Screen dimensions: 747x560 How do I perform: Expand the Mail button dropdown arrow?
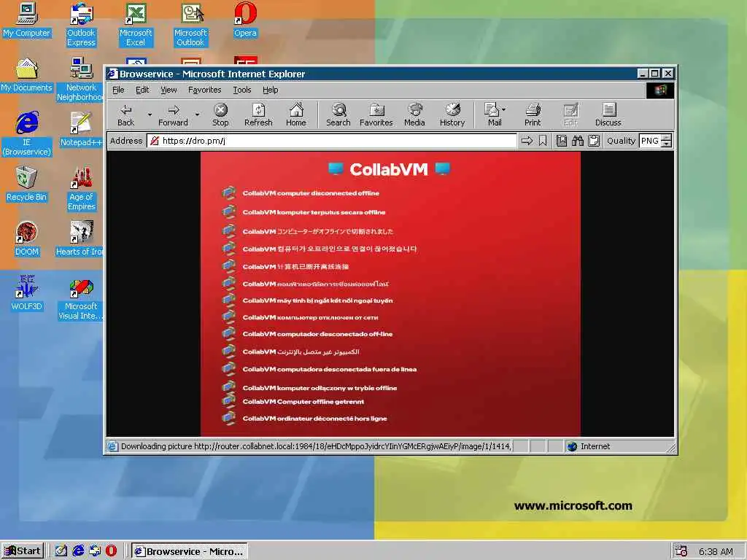[504, 109]
